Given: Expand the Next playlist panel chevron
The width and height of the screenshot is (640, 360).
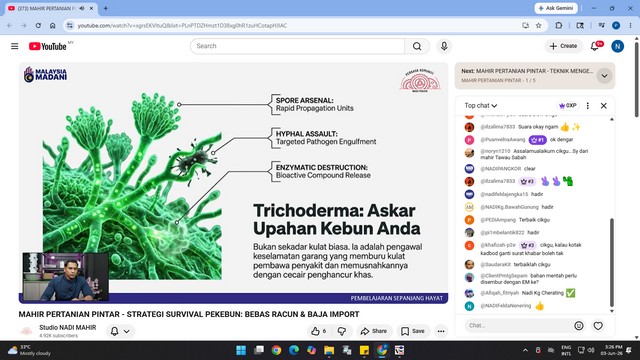Looking at the screenshot, I should click(604, 76).
